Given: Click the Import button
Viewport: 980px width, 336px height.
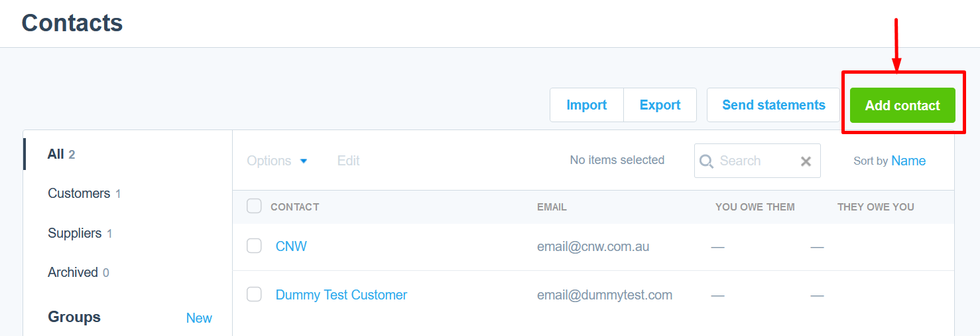Looking at the screenshot, I should point(586,105).
